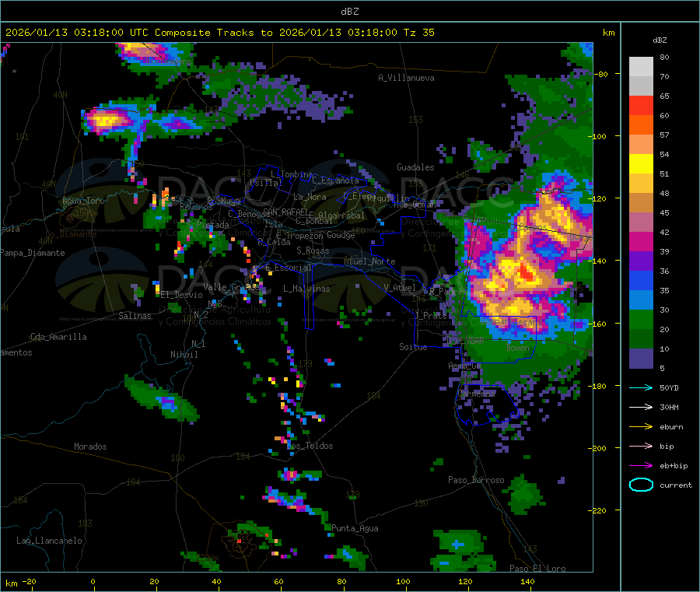
Task: Pick the tan 45-48 dBZ swatch
Action: click(x=641, y=203)
